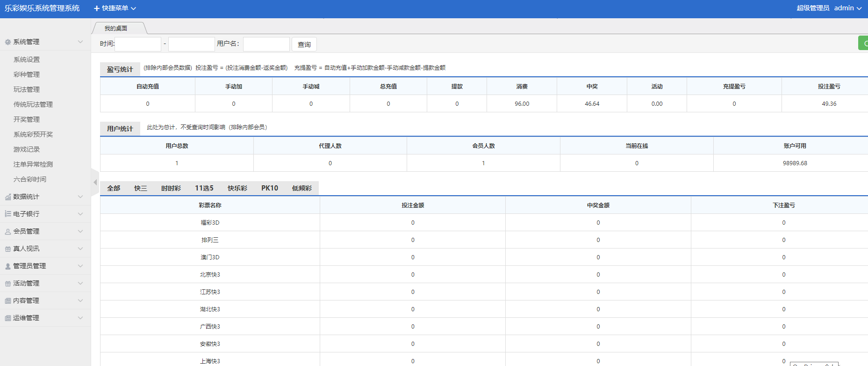Click the admin icon beside 管理员管理
This screenshot has width=868, height=366.
tap(7, 266)
